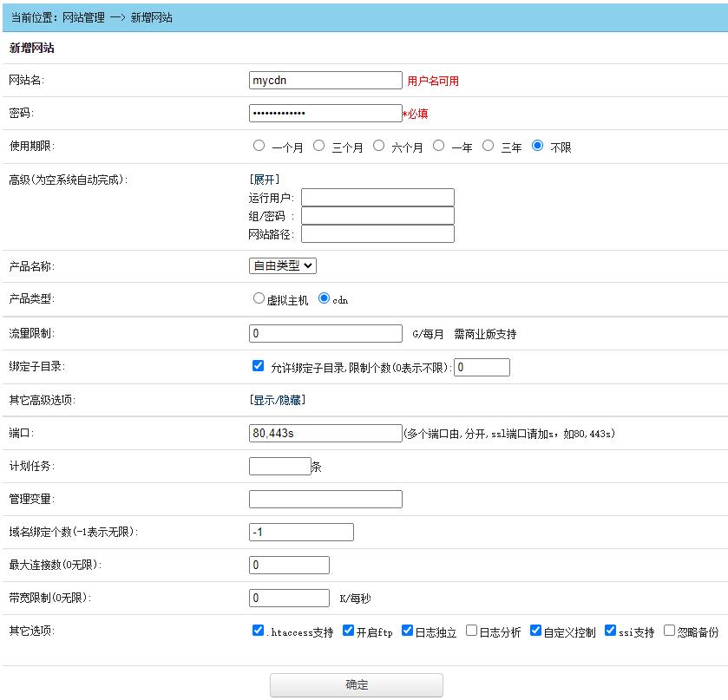Expand the 高级 advanced section
The image size is (728, 700).
tap(263, 180)
